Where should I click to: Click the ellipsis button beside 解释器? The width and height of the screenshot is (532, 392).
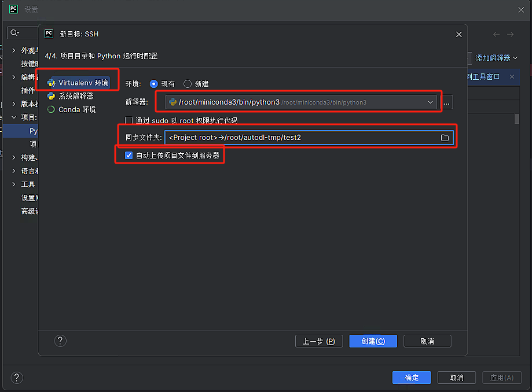446,102
